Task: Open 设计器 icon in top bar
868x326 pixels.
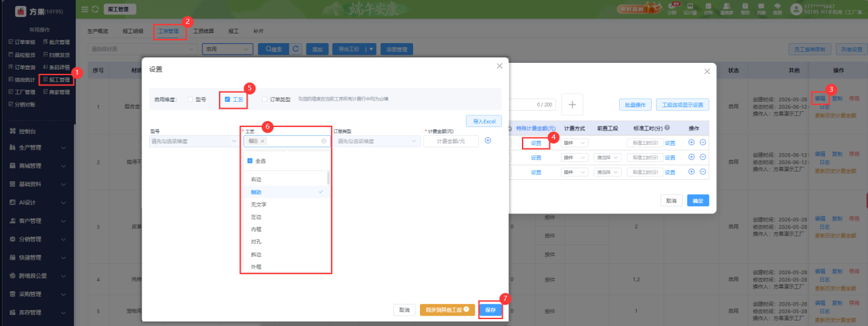Action: click(689, 9)
